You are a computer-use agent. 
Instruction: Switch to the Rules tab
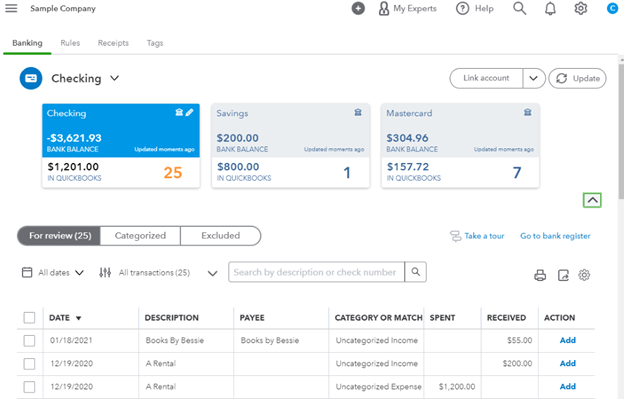(70, 43)
